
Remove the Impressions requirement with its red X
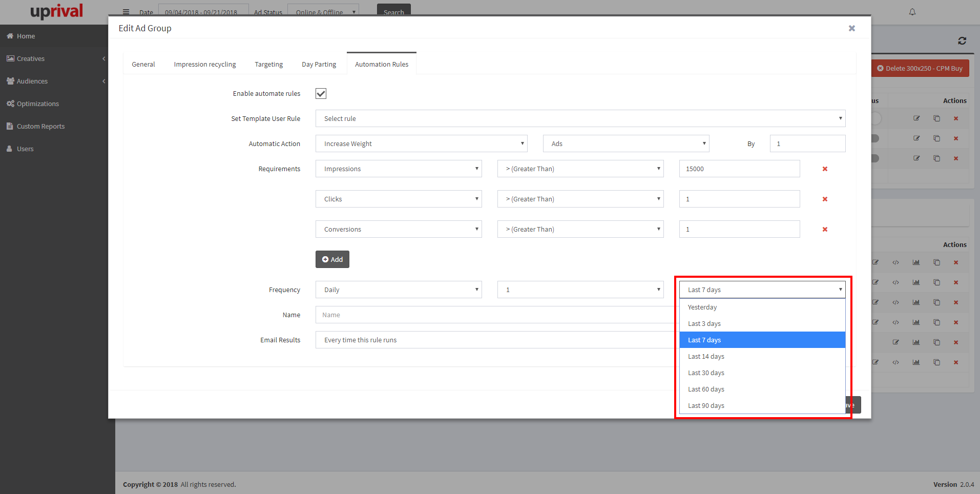click(x=825, y=169)
